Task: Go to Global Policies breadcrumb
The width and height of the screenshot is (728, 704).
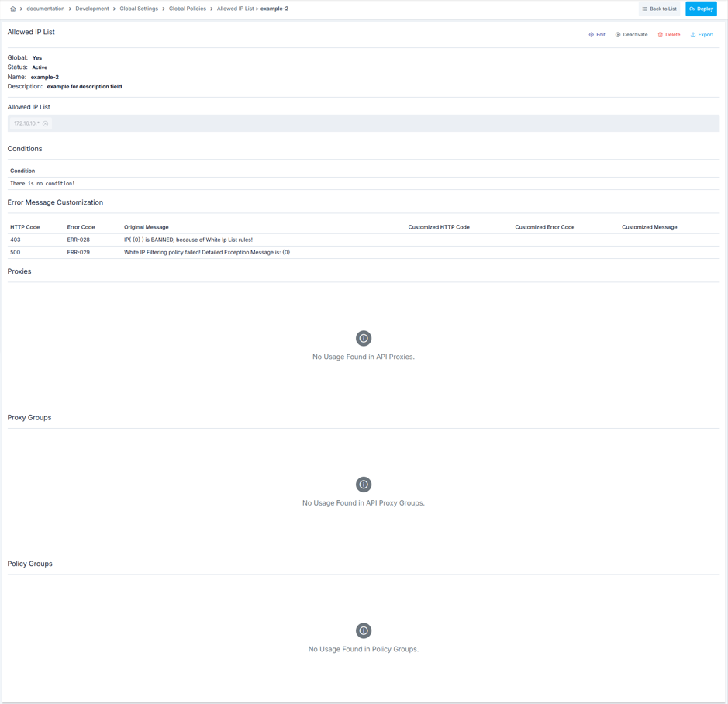Action: (188, 9)
